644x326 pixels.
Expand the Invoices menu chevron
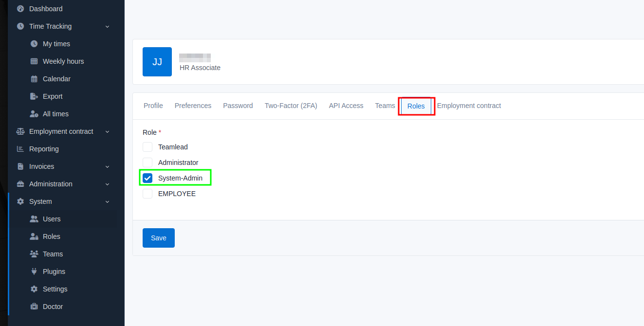[108, 166]
